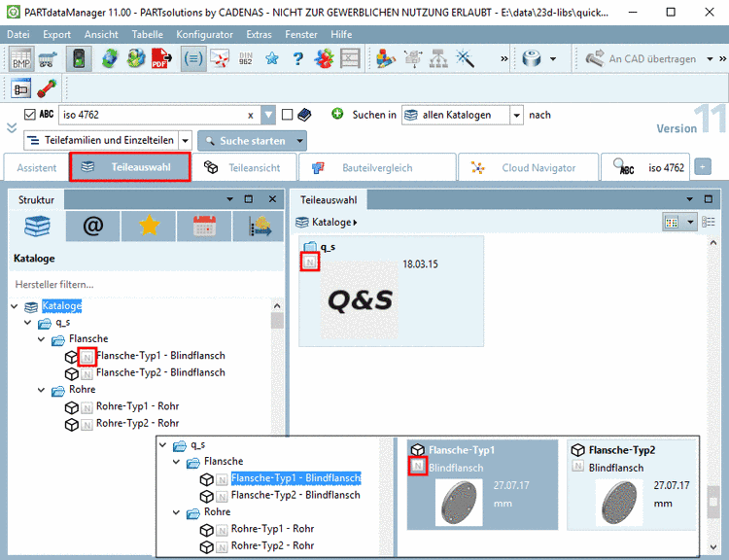729x560 pixels.
Task: Switch to the Bauteilvergleich tab
Action: coord(377,168)
